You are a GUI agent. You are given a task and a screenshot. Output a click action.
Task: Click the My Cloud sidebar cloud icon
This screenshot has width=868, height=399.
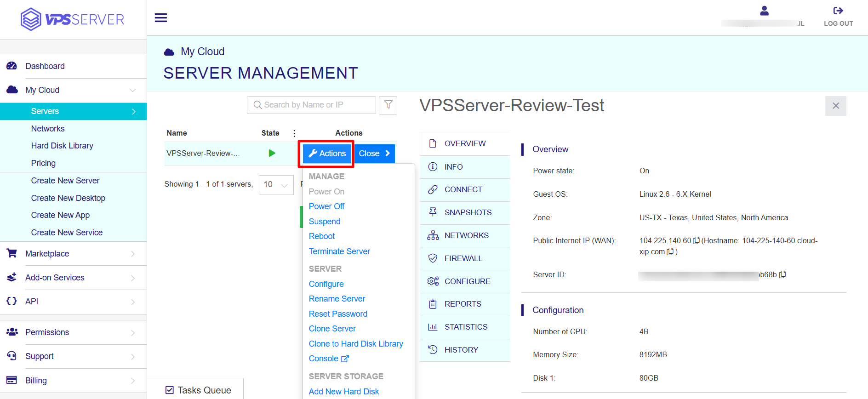pos(12,90)
